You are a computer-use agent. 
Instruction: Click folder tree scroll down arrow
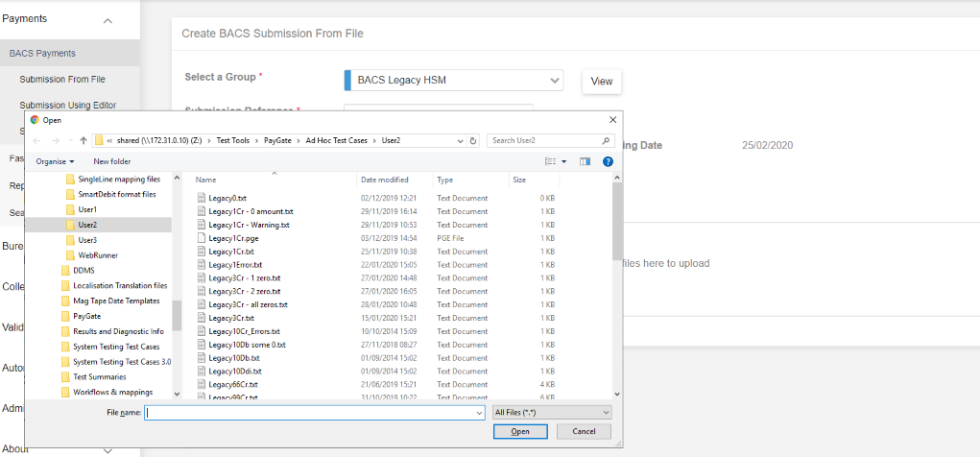pos(177,394)
